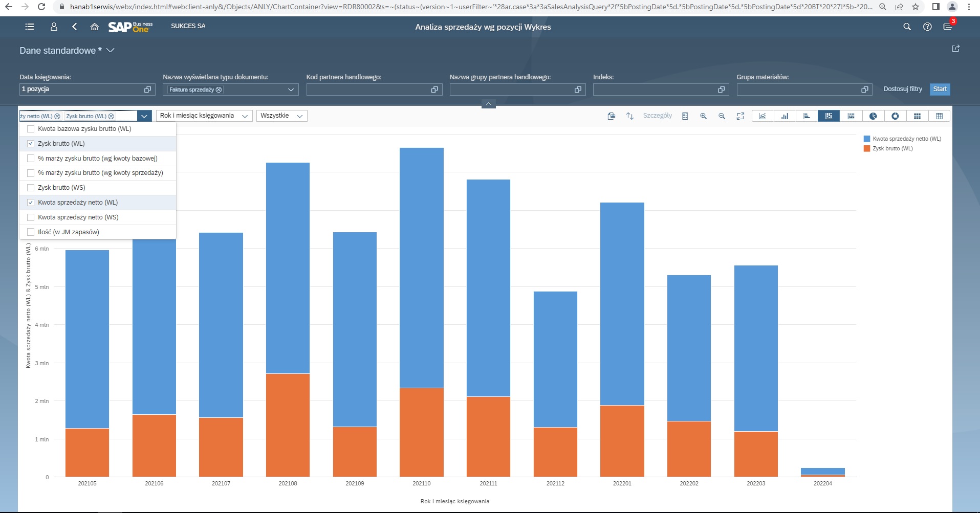Uncheck Zysk brutto (WL) measure
The image size is (980, 513).
pyautogui.click(x=31, y=144)
